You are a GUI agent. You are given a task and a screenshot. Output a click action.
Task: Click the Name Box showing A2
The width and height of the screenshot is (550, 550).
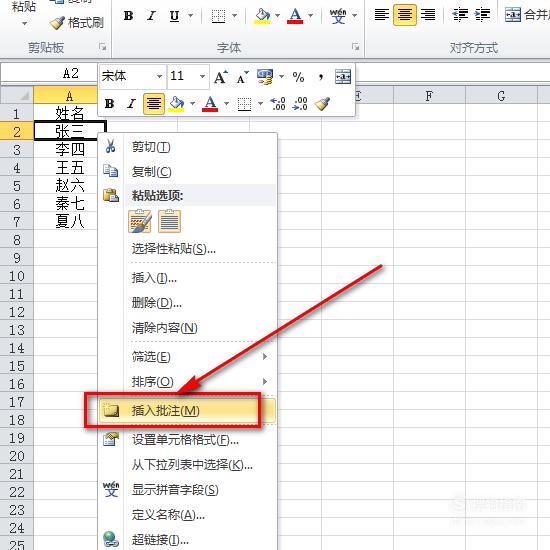coord(49,73)
